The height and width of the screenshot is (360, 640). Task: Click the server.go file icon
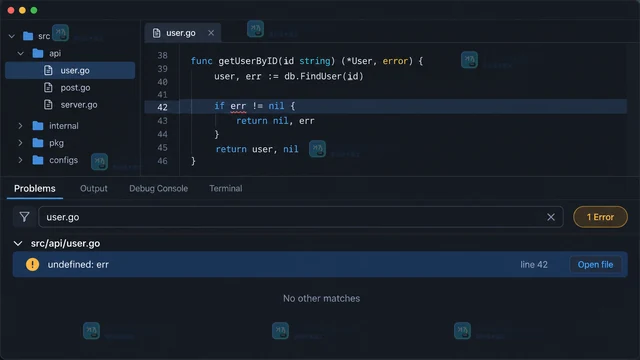point(48,104)
